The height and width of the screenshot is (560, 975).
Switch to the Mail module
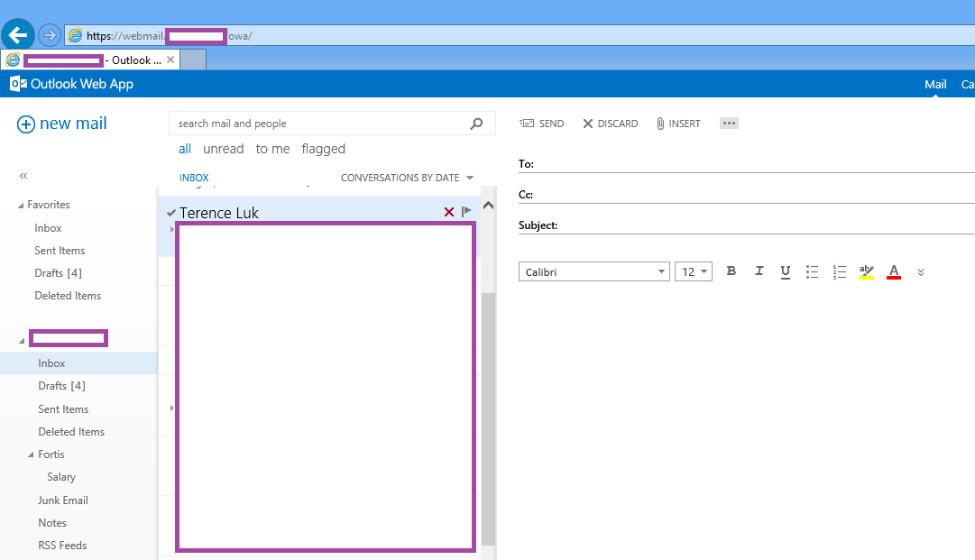(935, 85)
